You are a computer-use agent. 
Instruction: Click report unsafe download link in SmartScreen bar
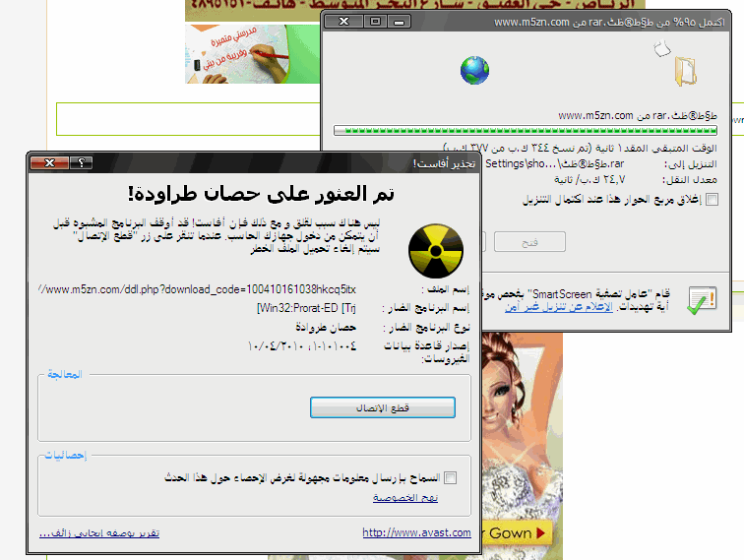[x=558, y=307]
